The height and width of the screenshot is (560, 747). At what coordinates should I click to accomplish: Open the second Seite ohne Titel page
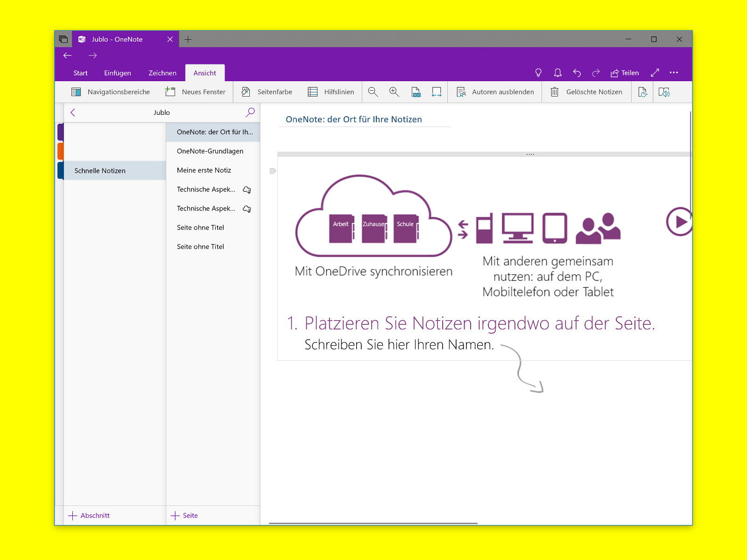click(213, 247)
